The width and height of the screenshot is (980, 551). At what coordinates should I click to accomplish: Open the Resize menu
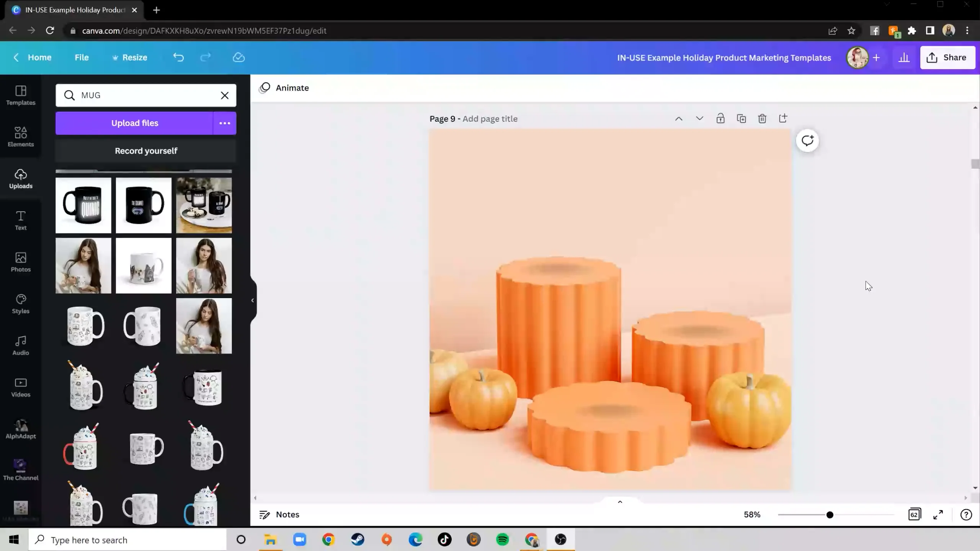(x=130, y=57)
